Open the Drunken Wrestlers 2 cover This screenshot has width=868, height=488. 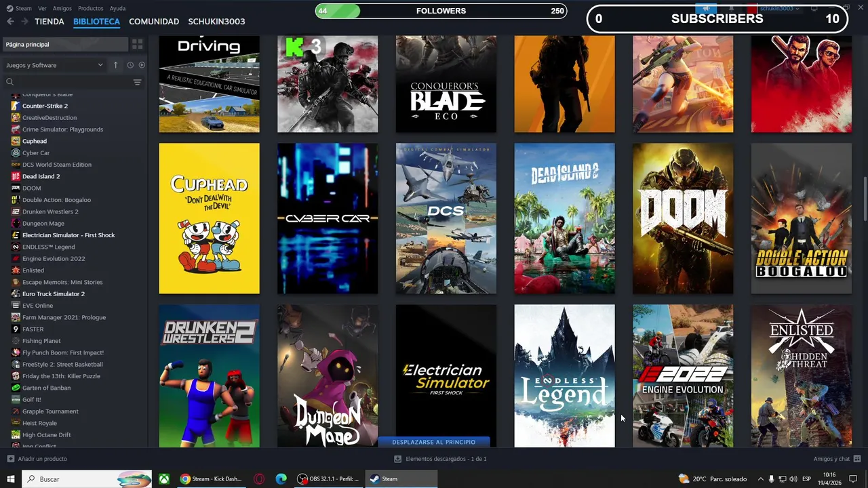pos(209,376)
